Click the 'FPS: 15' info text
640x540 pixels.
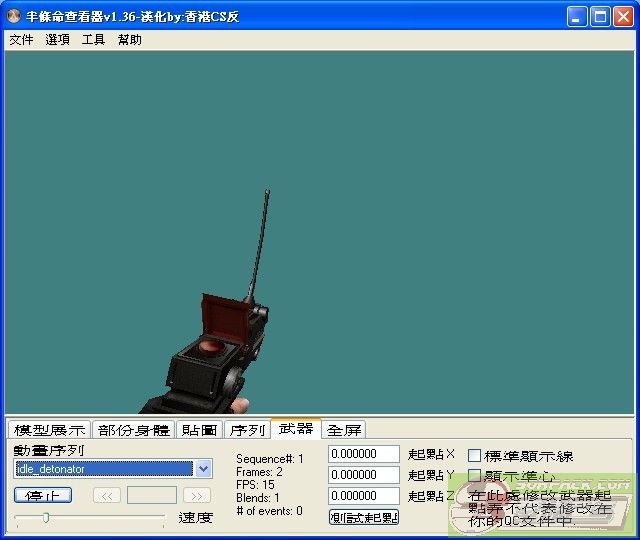point(256,484)
